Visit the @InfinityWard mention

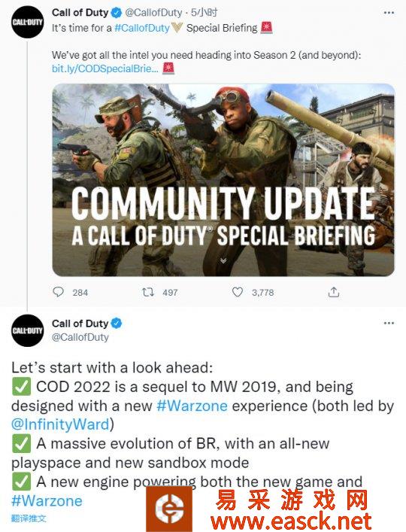(x=60, y=424)
